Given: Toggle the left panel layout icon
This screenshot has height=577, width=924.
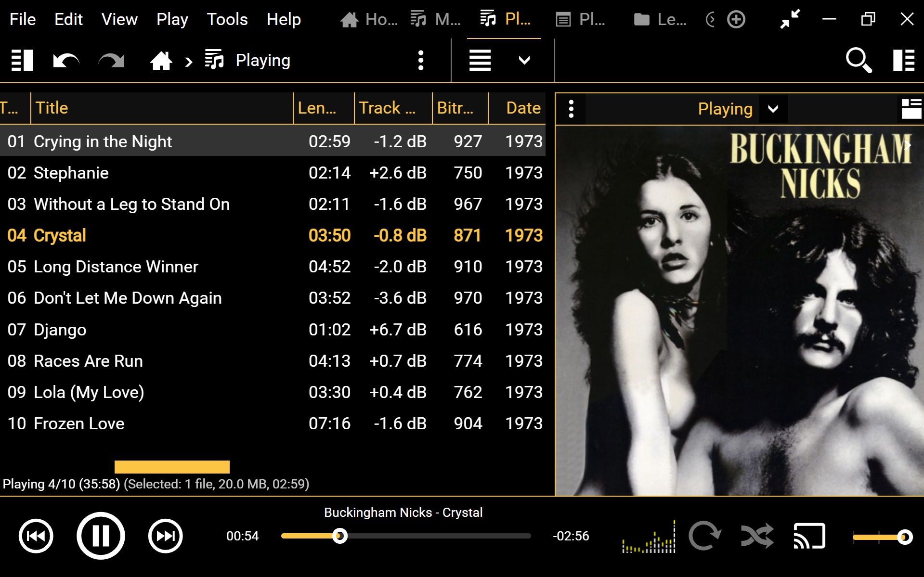Looking at the screenshot, I should click(x=22, y=60).
